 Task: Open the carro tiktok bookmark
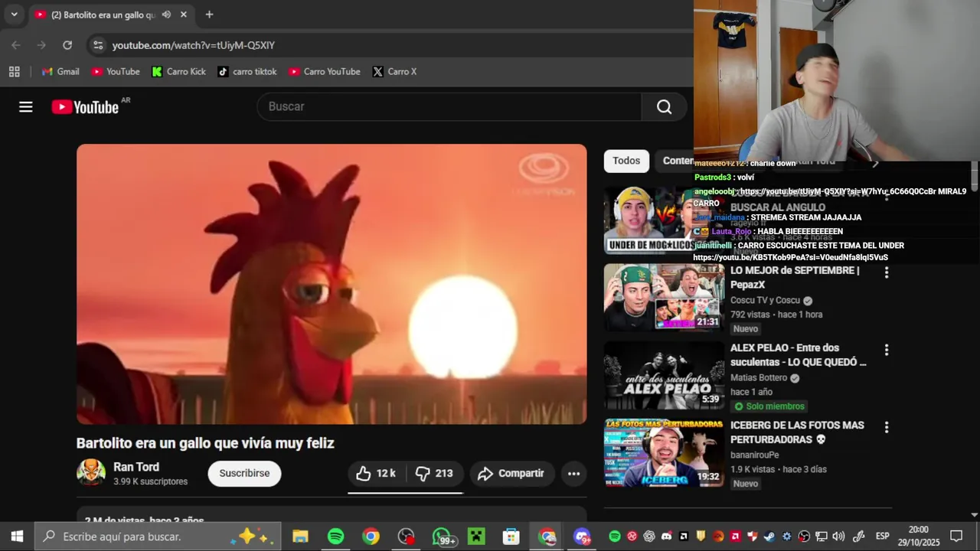coord(247,72)
